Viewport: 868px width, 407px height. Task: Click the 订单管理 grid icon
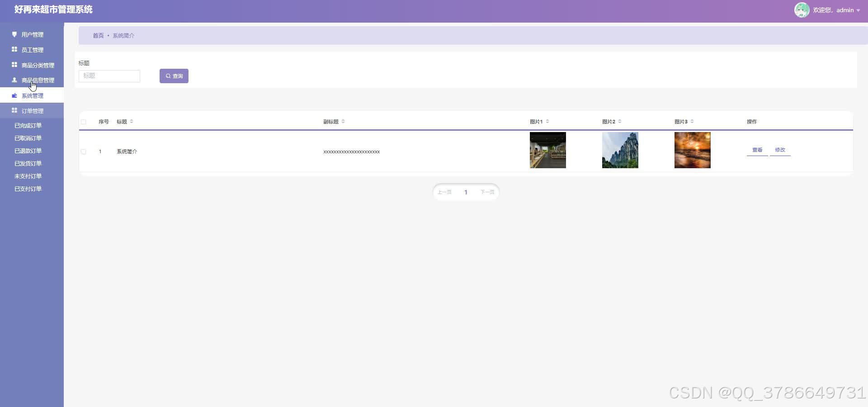14,110
